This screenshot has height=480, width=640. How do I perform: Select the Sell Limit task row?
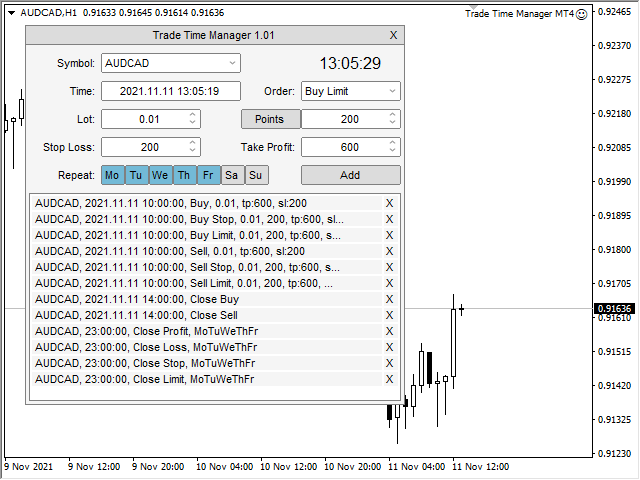pyautogui.click(x=207, y=283)
